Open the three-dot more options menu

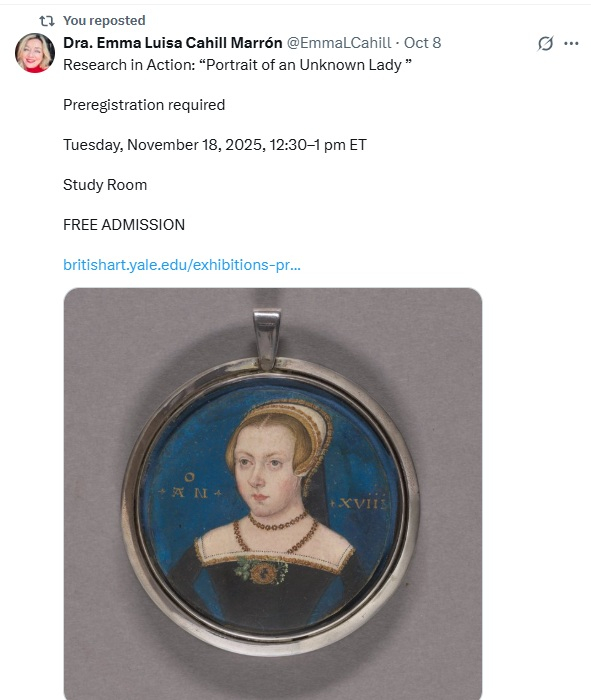571,43
